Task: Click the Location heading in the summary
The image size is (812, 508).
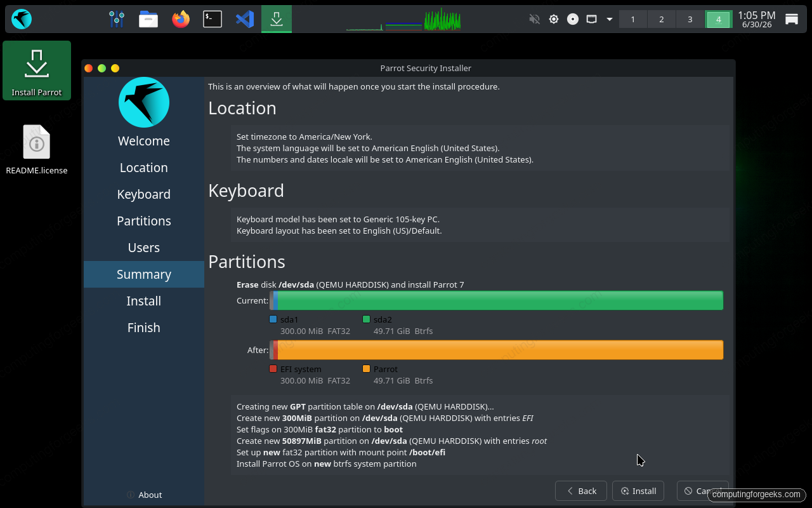Action: 242,108
